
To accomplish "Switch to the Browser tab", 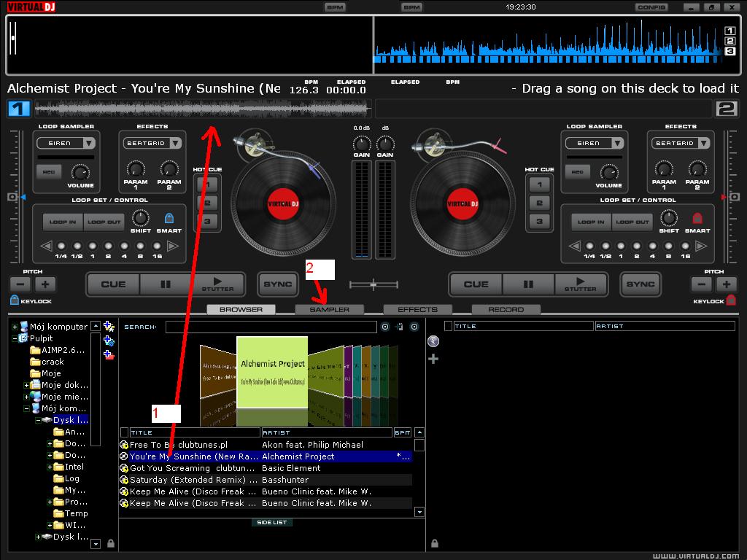I will 241,309.
